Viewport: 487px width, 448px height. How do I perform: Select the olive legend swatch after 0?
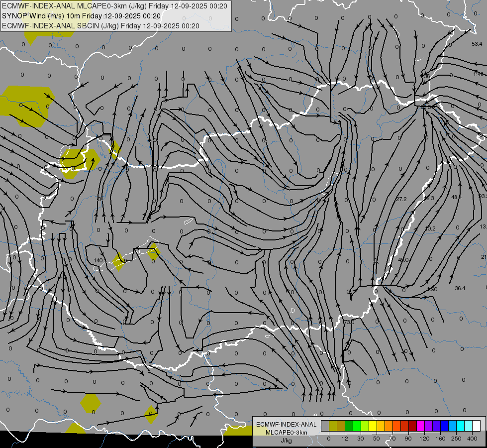(x=333, y=426)
